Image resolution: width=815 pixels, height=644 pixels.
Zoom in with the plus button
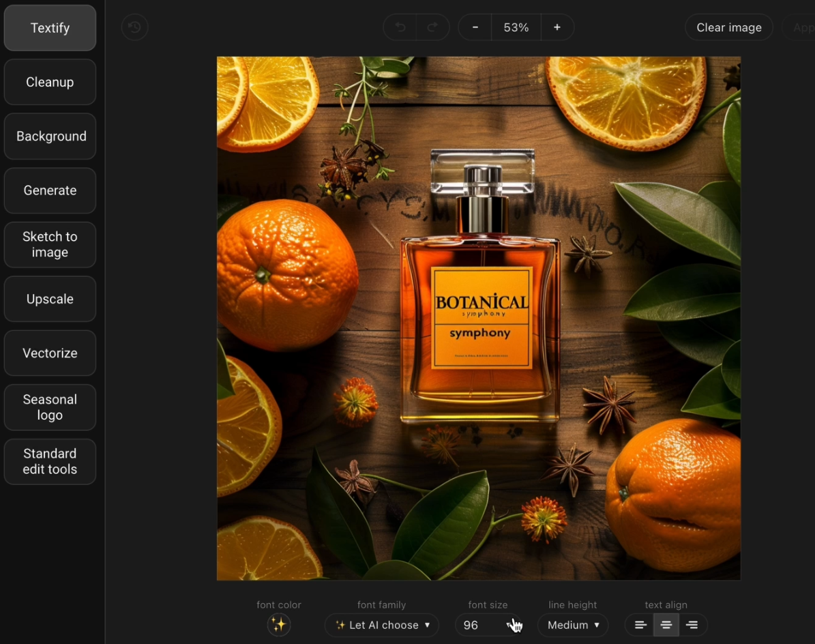pyautogui.click(x=557, y=27)
